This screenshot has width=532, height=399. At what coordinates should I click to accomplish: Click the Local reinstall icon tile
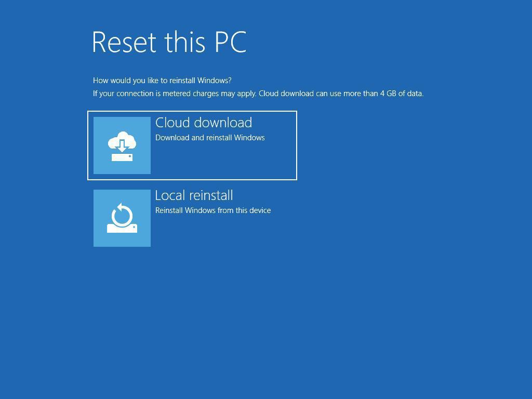[122, 218]
